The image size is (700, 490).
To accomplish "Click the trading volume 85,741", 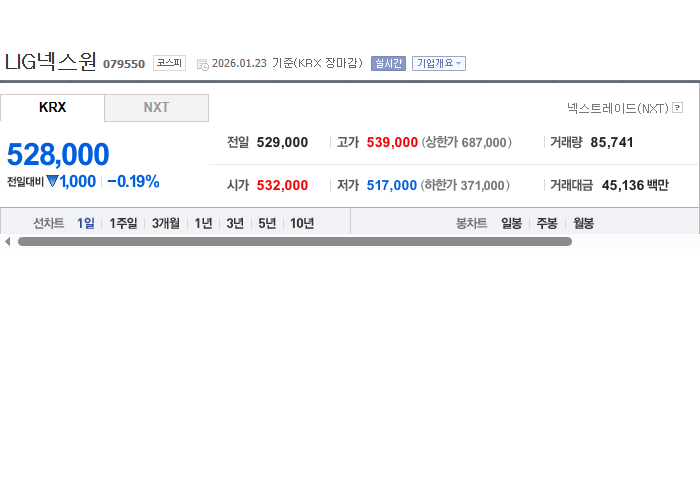I will pyautogui.click(x=612, y=142).
